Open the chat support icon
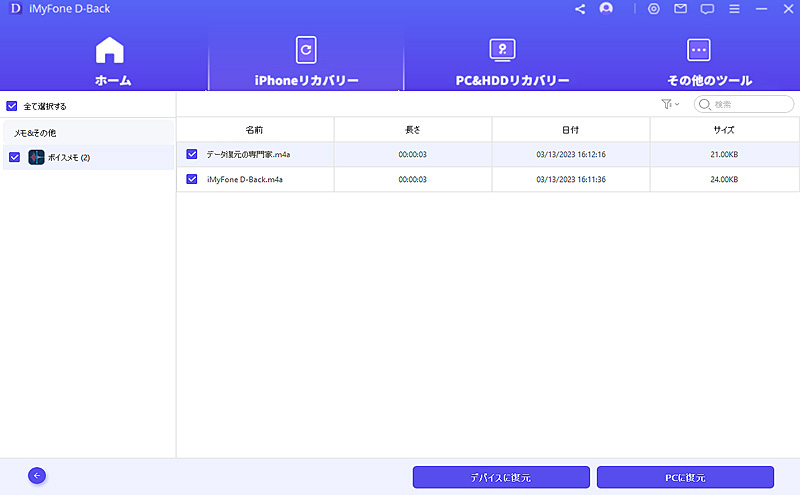This screenshot has height=495, width=800. pos(707,9)
